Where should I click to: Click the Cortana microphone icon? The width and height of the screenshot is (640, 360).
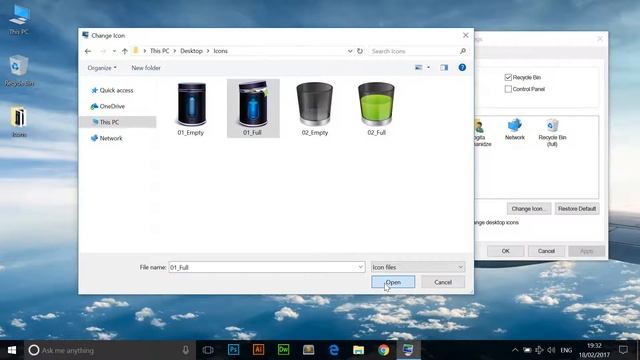click(x=185, y=350)
